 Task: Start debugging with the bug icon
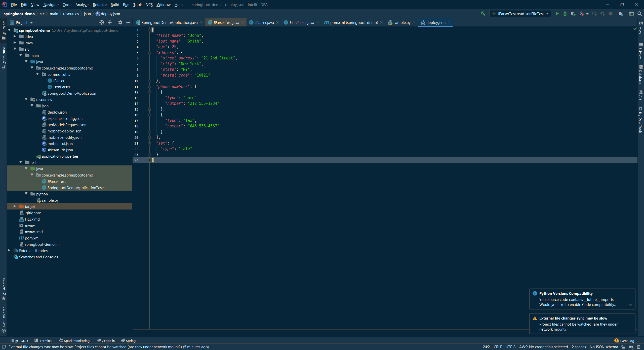565,14
